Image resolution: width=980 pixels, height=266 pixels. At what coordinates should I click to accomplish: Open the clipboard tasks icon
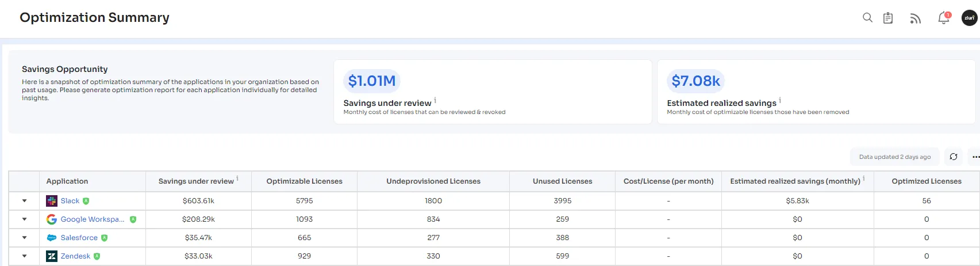click(x=888, y=18)
